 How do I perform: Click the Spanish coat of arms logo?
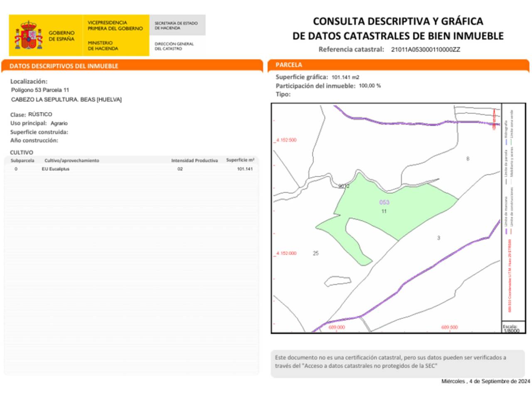pos(28,35)
